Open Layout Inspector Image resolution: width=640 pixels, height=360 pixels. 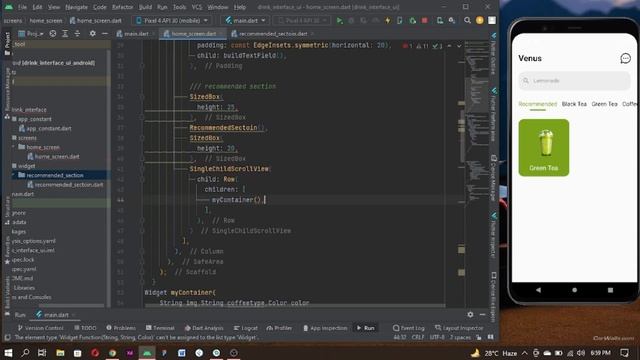(x=459, y=328)
